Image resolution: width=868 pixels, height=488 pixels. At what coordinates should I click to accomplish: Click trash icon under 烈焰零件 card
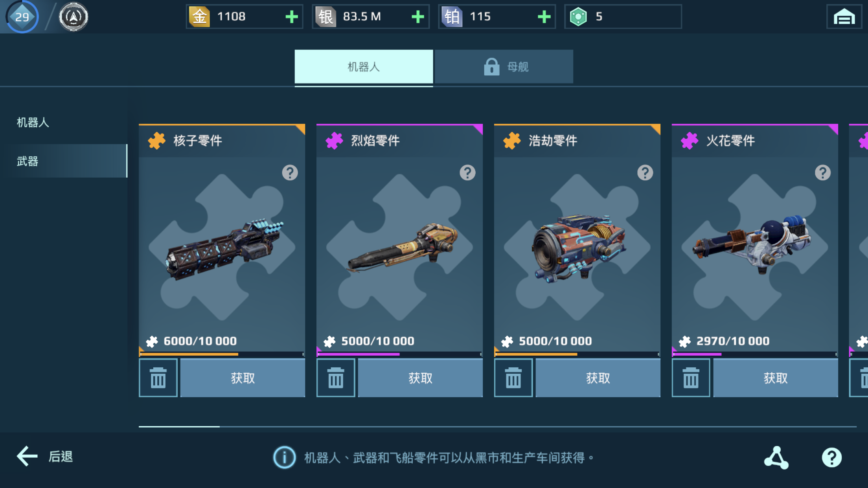[x=336, y=378]
